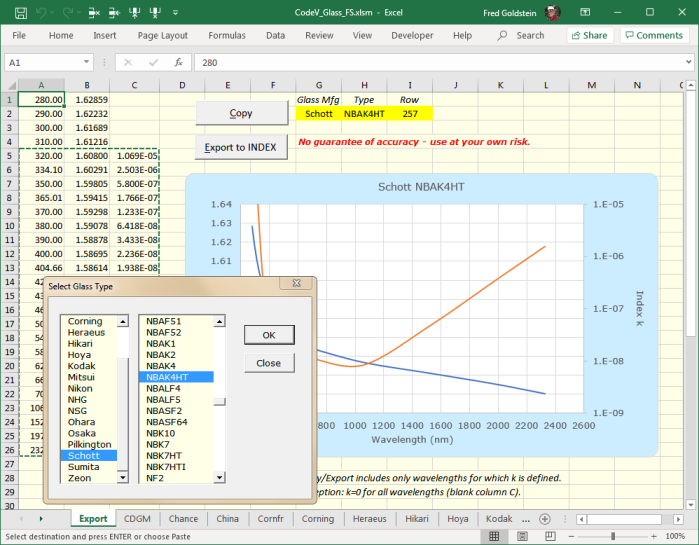Click the yellow NBAK4HT Type cell
The width and height of the screenshot is (699, 545).
(364, 114)
